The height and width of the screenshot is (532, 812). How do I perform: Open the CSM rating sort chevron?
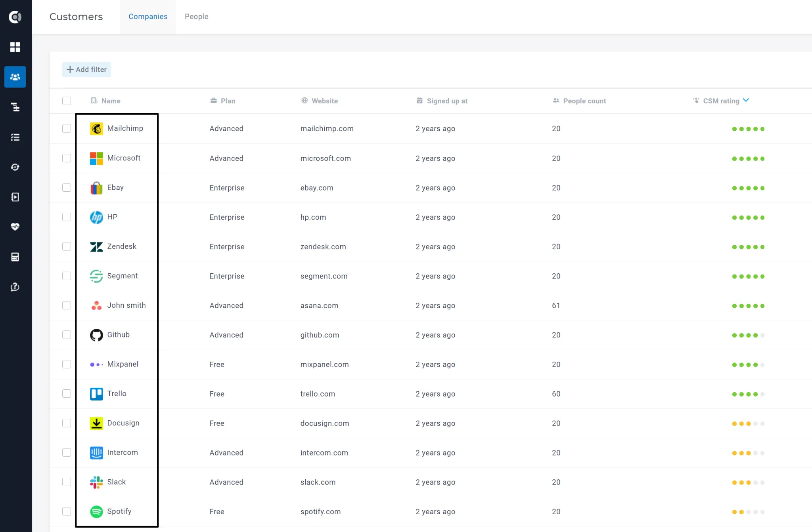[x=746, y=100]
